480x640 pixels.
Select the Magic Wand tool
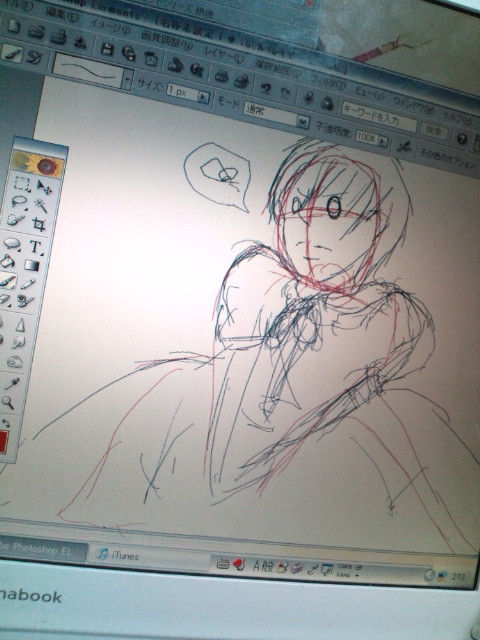pyautogui.click(x=41, y=205)
